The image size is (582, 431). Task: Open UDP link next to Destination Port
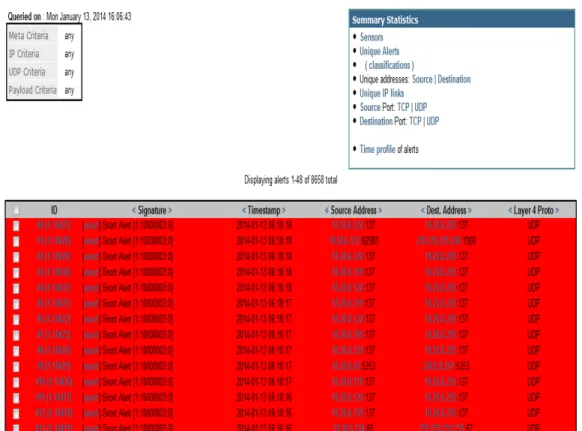pyautogui.click(x=433, y=121)
